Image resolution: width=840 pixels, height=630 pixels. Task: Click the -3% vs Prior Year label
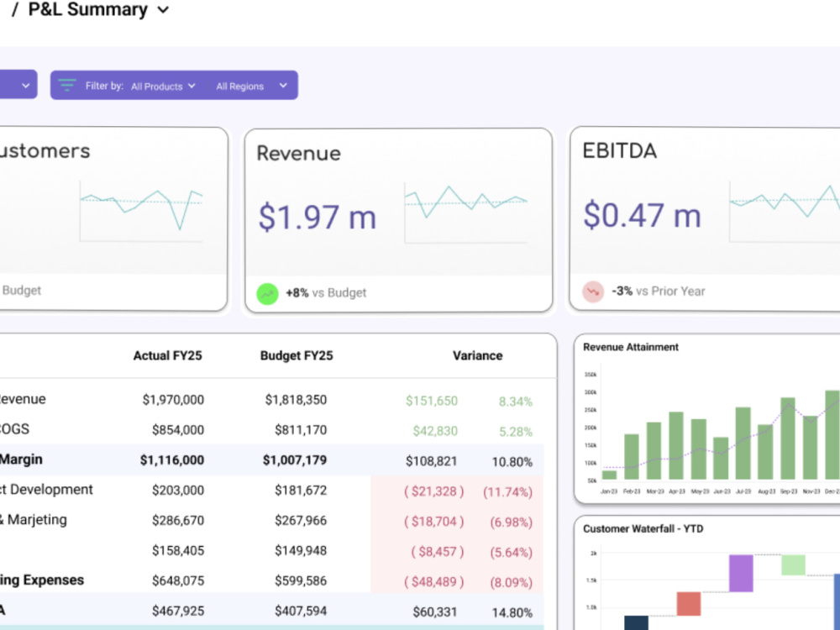tap(659, 291)
